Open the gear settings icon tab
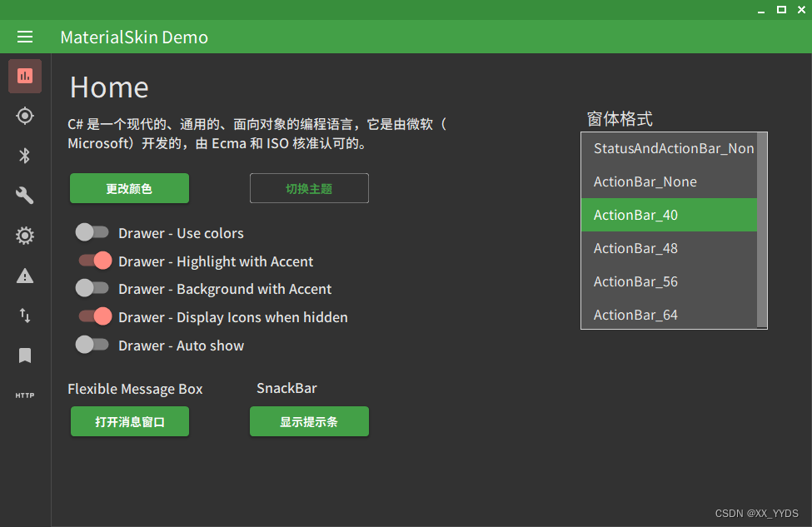Viewport: 812px width, 527px height. point(25,236)
